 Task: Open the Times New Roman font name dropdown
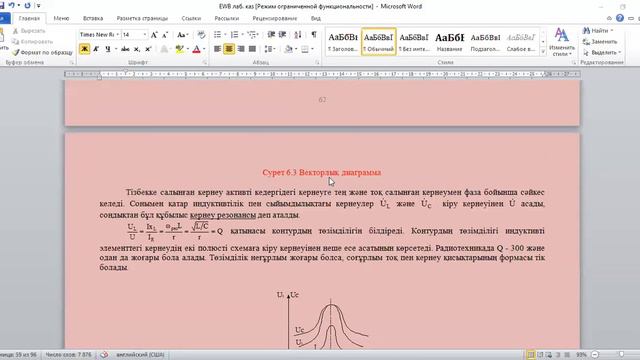pos(118,35)
